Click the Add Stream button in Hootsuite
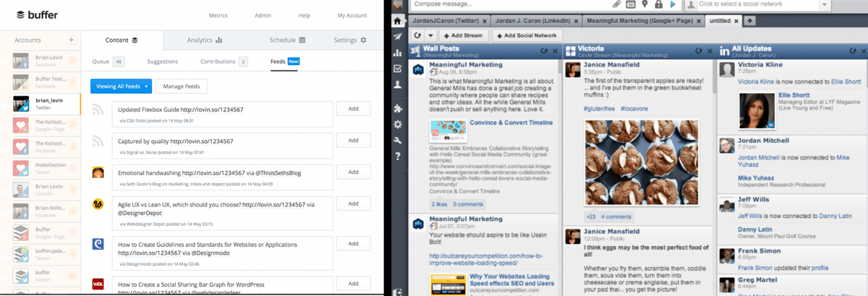Viewport: 868px width, 296px height. pyautogui.click(x=462, y=35)
